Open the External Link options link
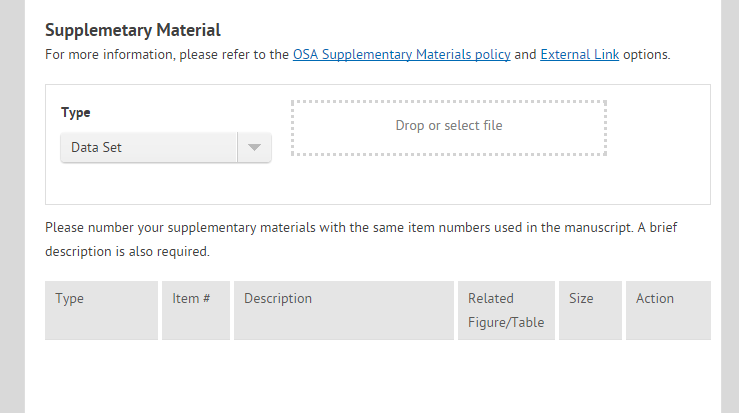 [579, 54]
